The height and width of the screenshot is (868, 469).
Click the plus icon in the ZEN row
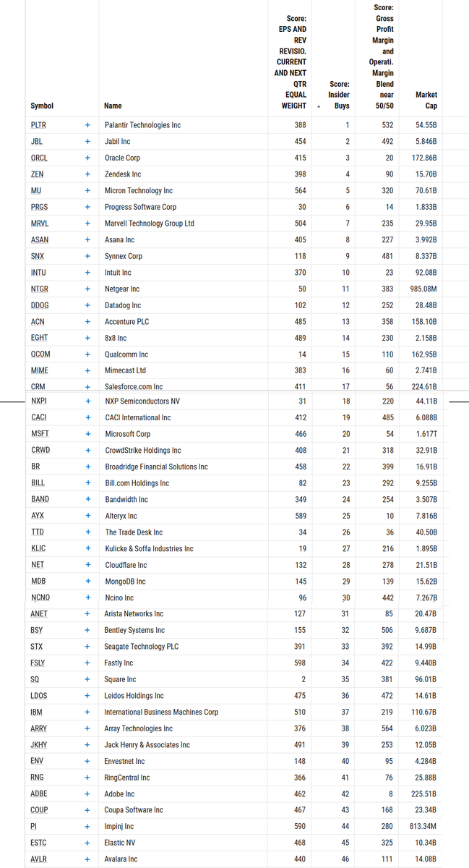pos(87,174)
